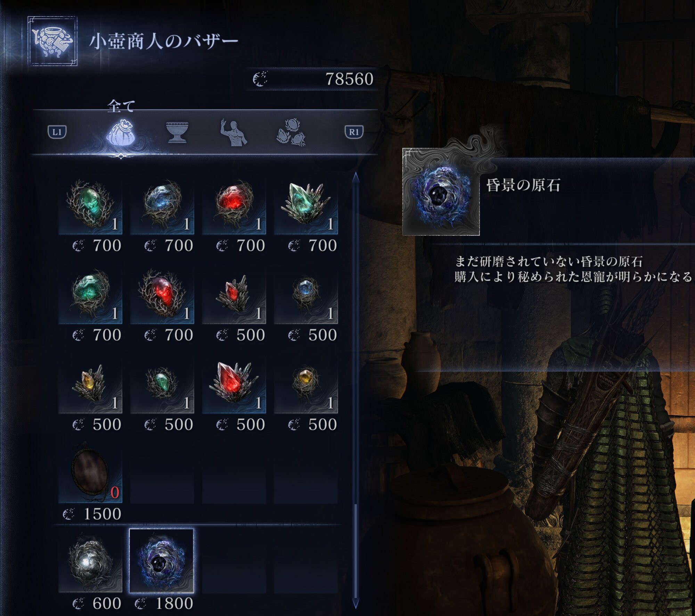Click the R1 next tab button

point(354,132)
